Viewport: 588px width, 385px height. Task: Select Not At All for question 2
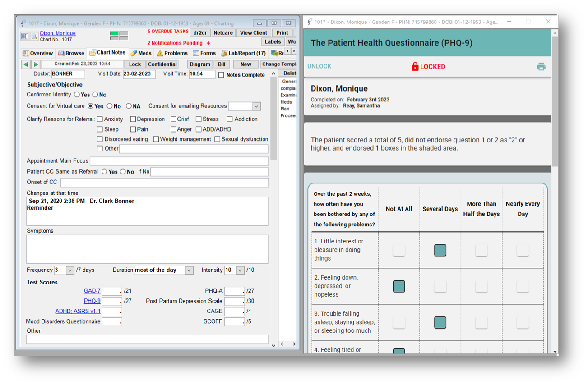click(399, 286)
